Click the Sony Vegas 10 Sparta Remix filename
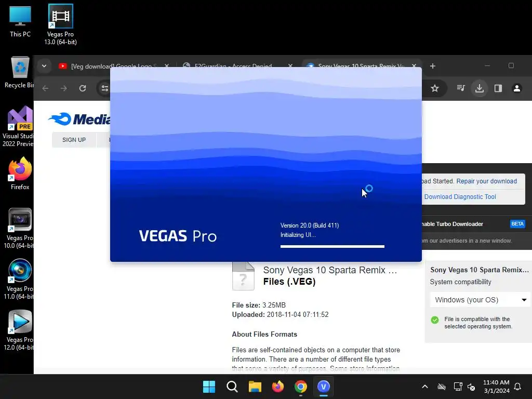This screenshot has height=399, width=532. click(330, 270)
